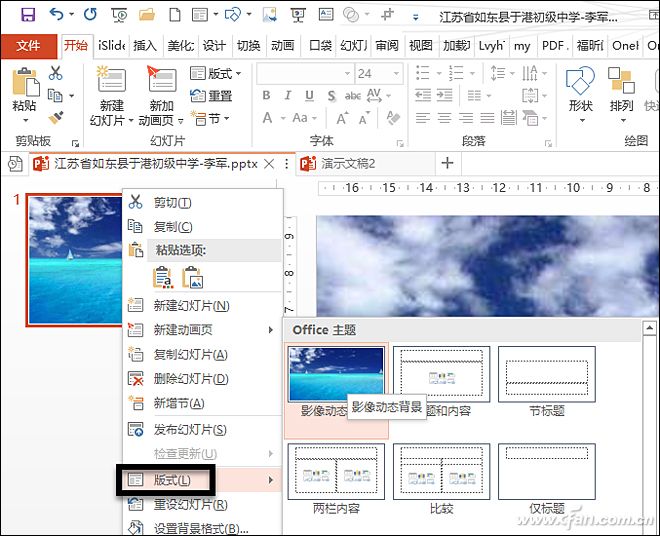
Task: Justify text in paragraph group
Action: point(487,118)
